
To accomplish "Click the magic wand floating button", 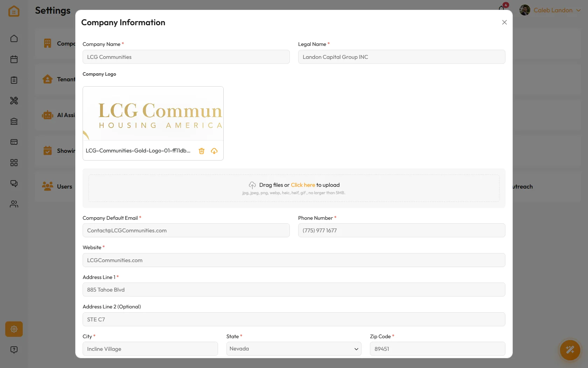I will (570, 350).
